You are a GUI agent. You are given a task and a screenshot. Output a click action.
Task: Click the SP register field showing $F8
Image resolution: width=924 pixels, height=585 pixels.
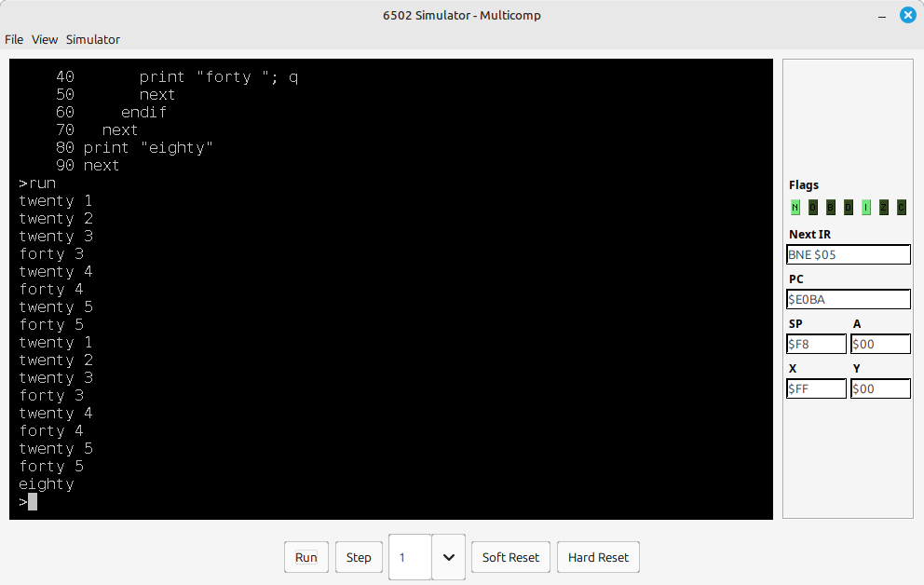tap(816, 344)
